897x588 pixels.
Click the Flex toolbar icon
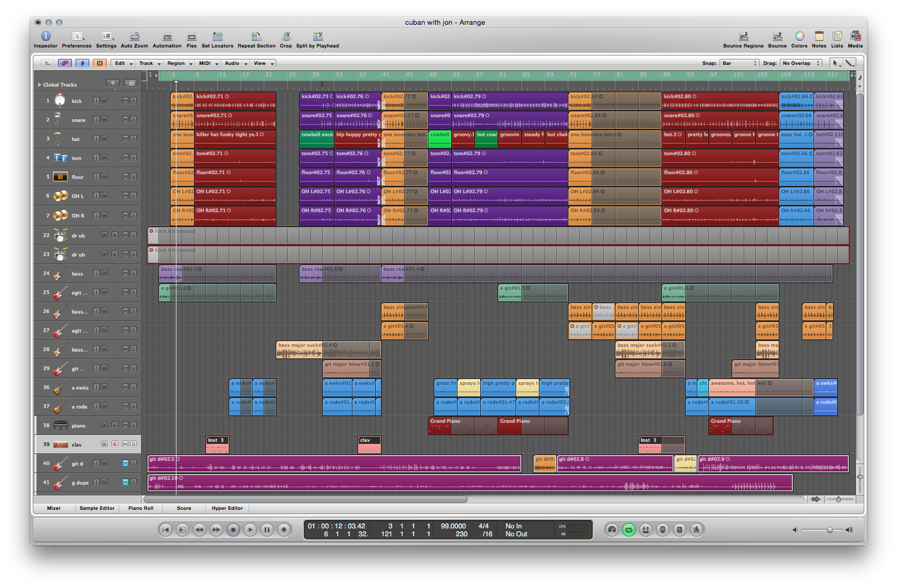click(x=191, y=36)
